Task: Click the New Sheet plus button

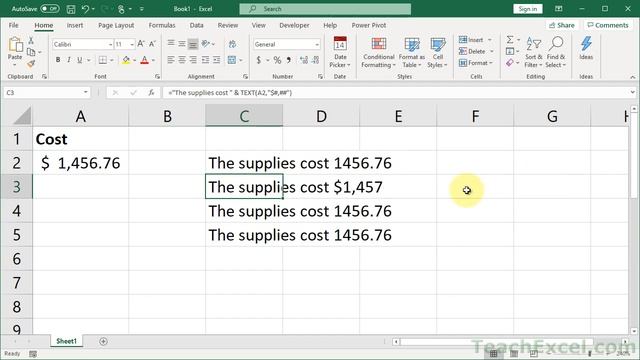Action: click(103, 341)
